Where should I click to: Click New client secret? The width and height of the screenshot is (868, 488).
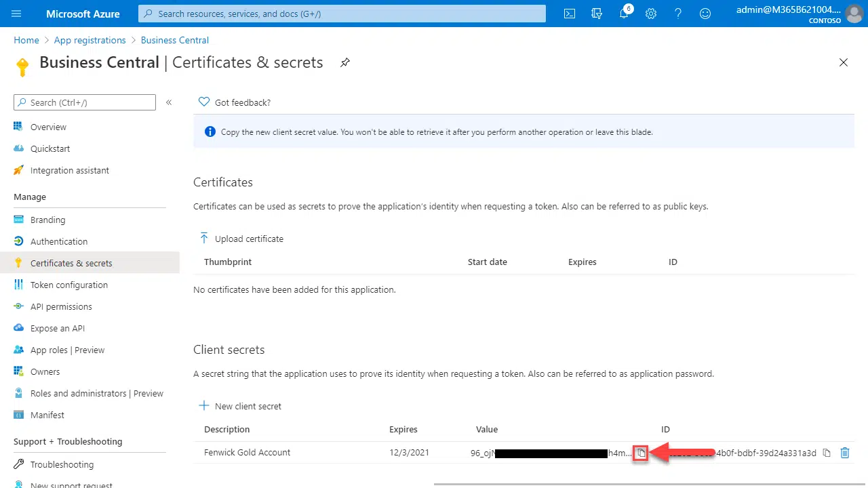click(x=240, y=406)
